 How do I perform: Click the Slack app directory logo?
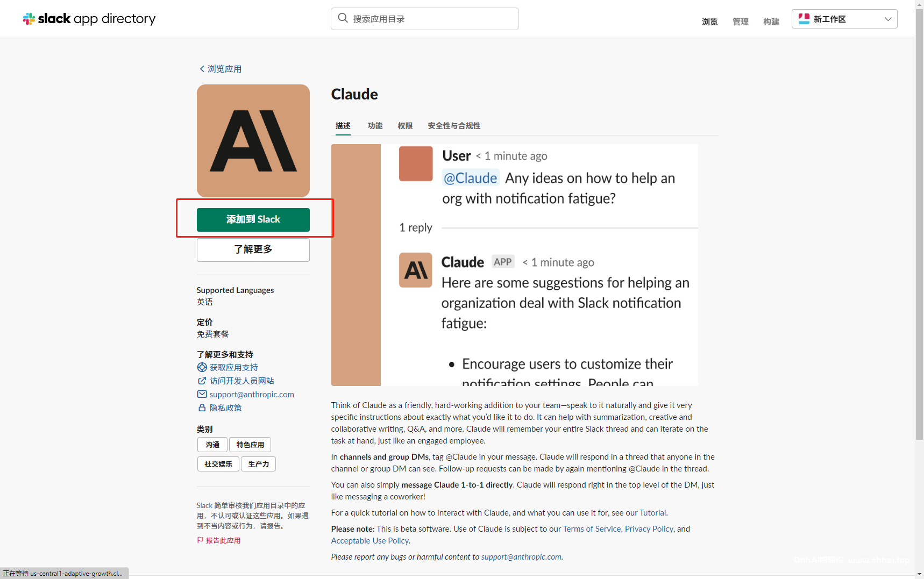[89, 19]
